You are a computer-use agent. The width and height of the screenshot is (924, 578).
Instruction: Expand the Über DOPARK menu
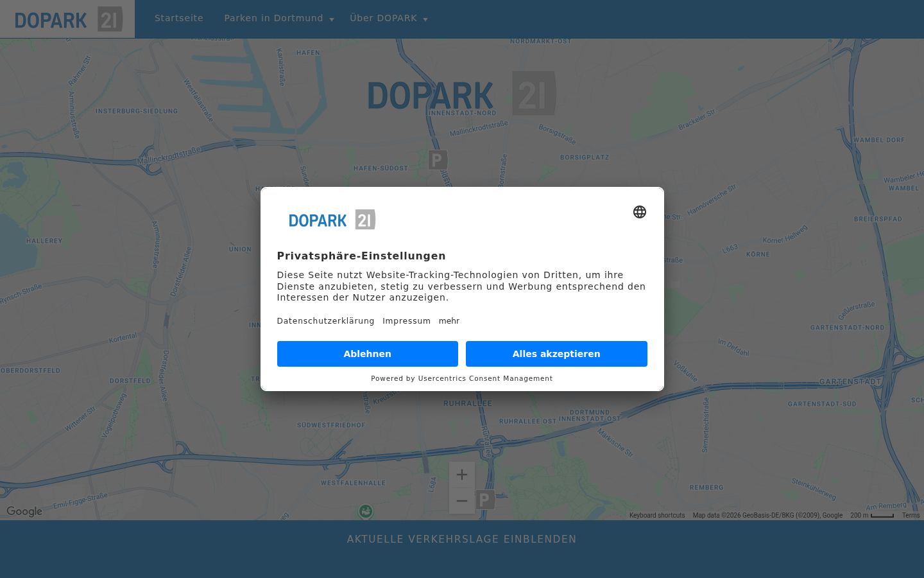click(388, 19)
